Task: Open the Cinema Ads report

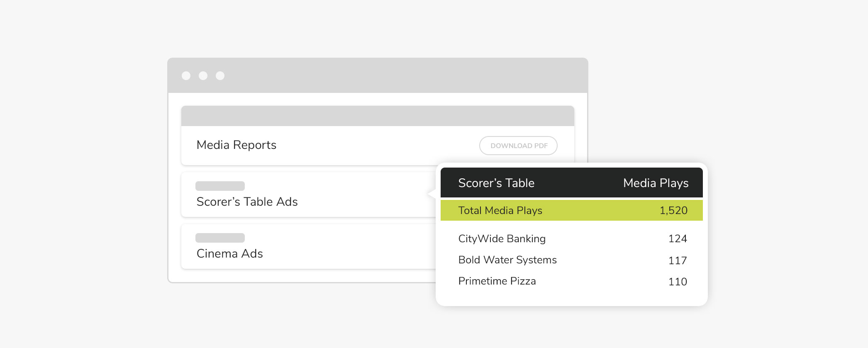Action: (x=229, y=253)
